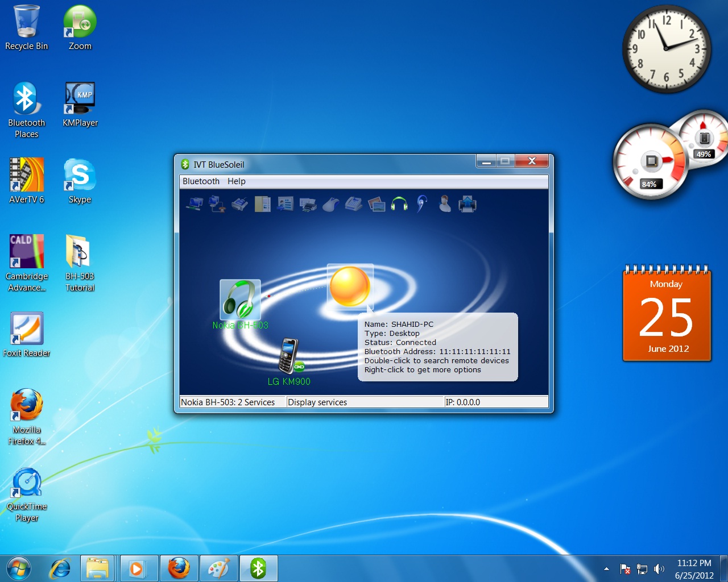Select the BH-503 Tutorial folder icon

[80, 263]
